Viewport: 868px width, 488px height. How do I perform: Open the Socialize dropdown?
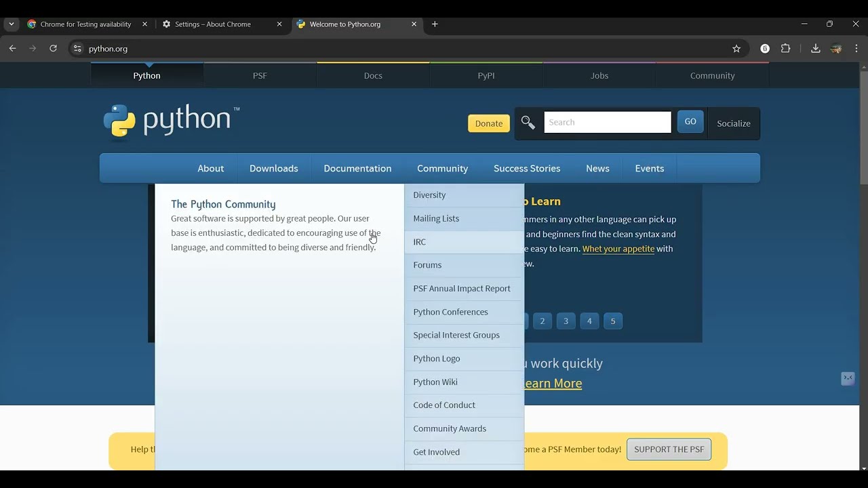[x=734, y=123]
